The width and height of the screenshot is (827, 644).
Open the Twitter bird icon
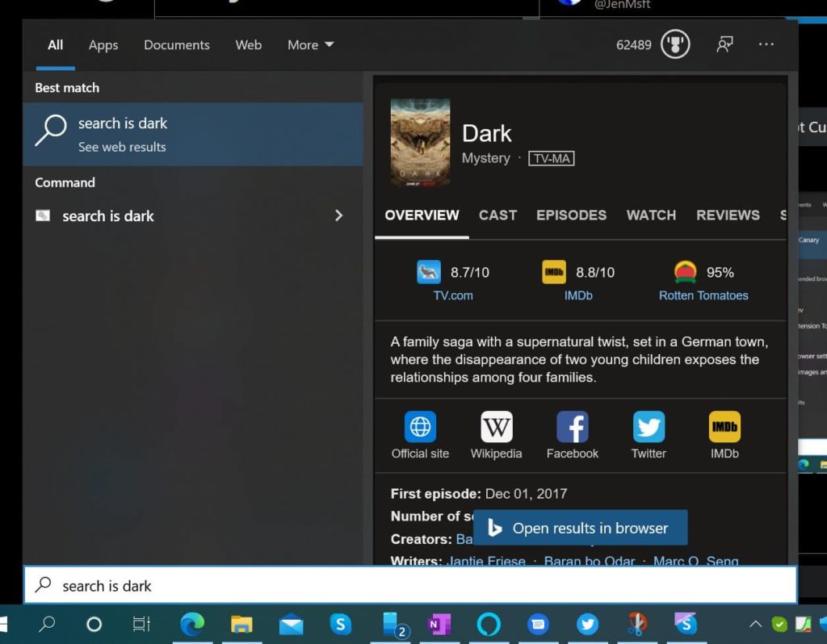point(649,426)
